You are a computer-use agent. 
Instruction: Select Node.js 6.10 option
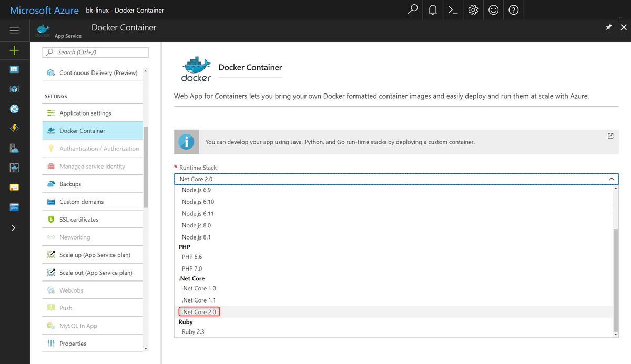click(x=393, y=202)
